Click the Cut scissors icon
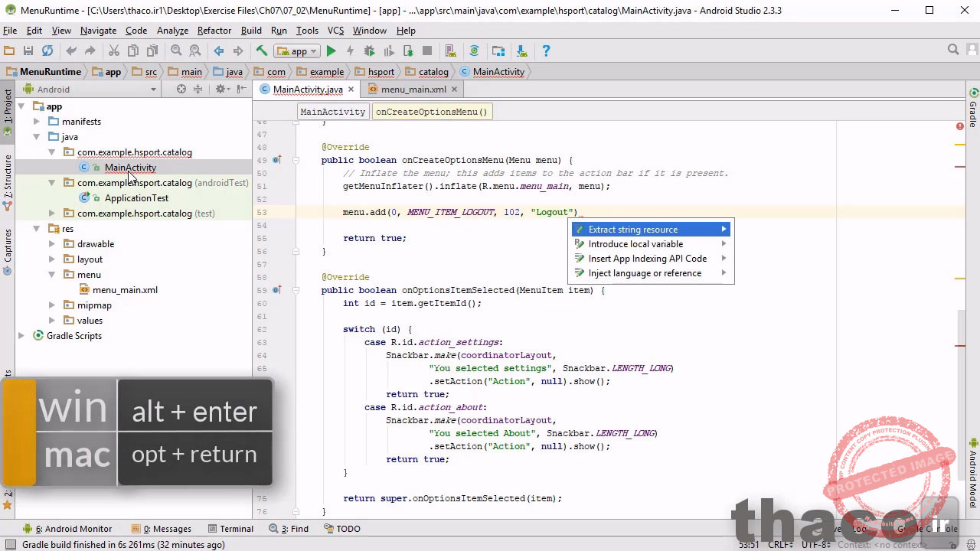 pyautogui.click(x=113, y=51)
